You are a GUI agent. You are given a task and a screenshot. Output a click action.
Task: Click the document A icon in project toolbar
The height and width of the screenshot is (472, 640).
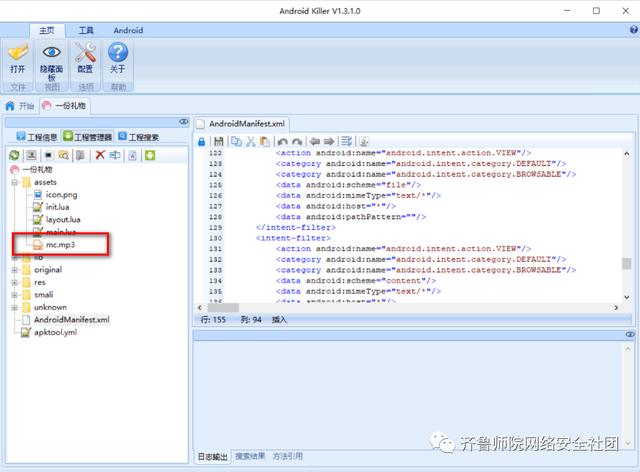point(133,155)
